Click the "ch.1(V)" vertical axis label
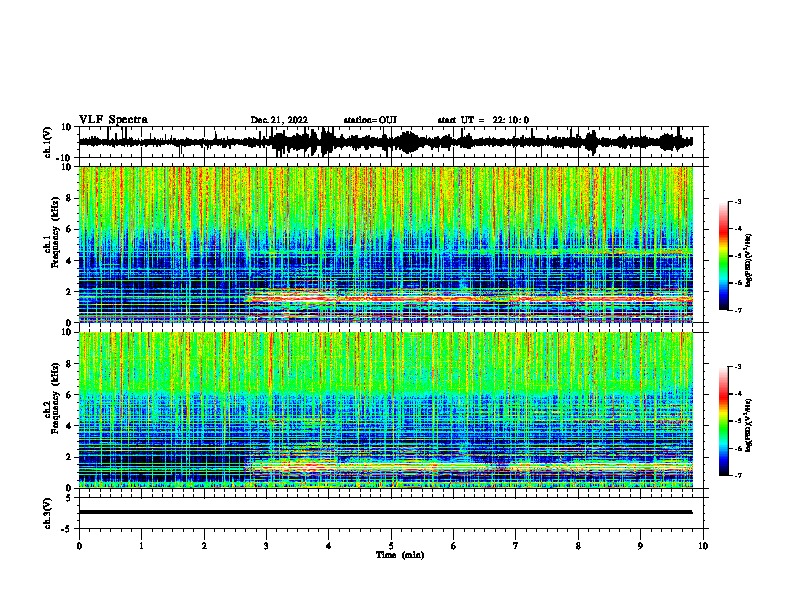 pyautogui.click(x=48, y=142)
